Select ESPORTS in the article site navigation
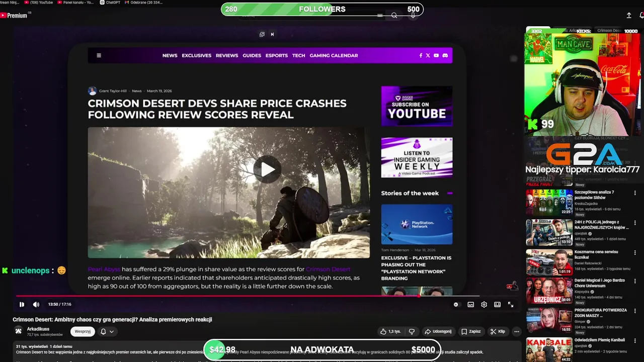The width and height of the screenshot is (644, 362). [277, 55]
